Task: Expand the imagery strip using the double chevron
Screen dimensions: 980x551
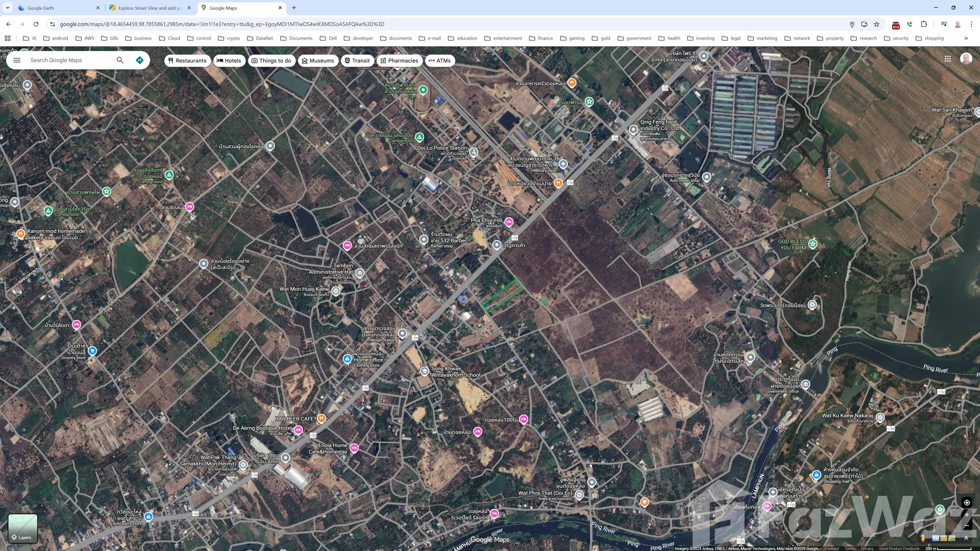Action: [x=966, y=538]
